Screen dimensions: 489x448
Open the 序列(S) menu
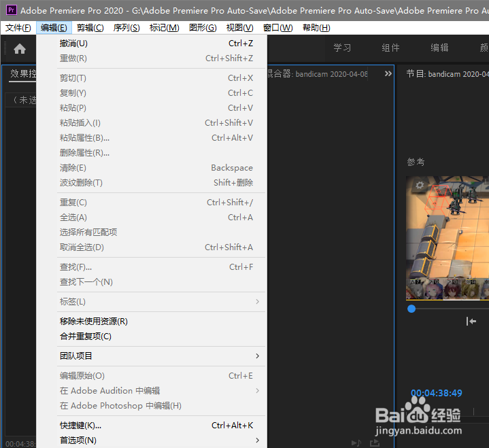[x=127, y=28]
